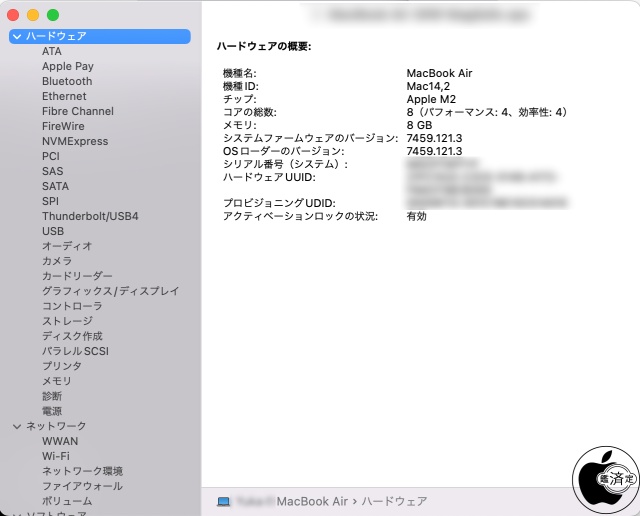Open Thunderbolt/USB4 hardware entry
The width and height of the screenshot is (640, 516).
pyautogui.click(x=90, y=216)
